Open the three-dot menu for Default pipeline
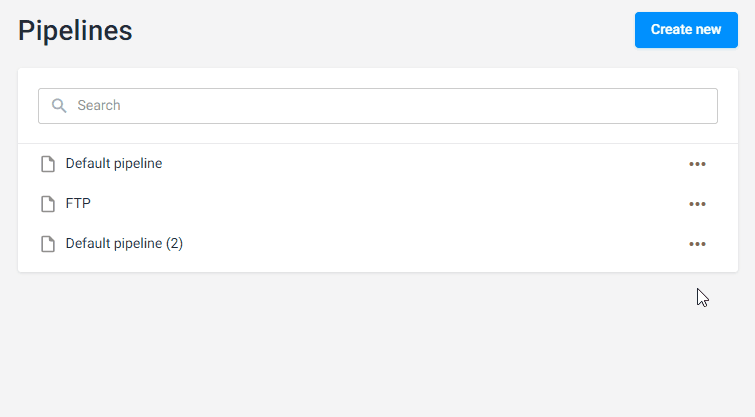The width and height of the screenshot is (755, 417). point(697,164)
